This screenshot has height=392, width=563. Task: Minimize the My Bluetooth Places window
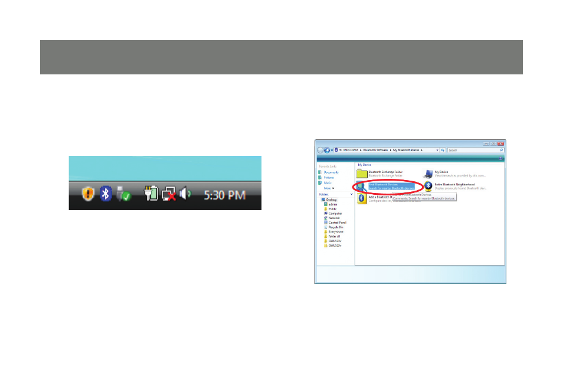click(x=486, y=143)
